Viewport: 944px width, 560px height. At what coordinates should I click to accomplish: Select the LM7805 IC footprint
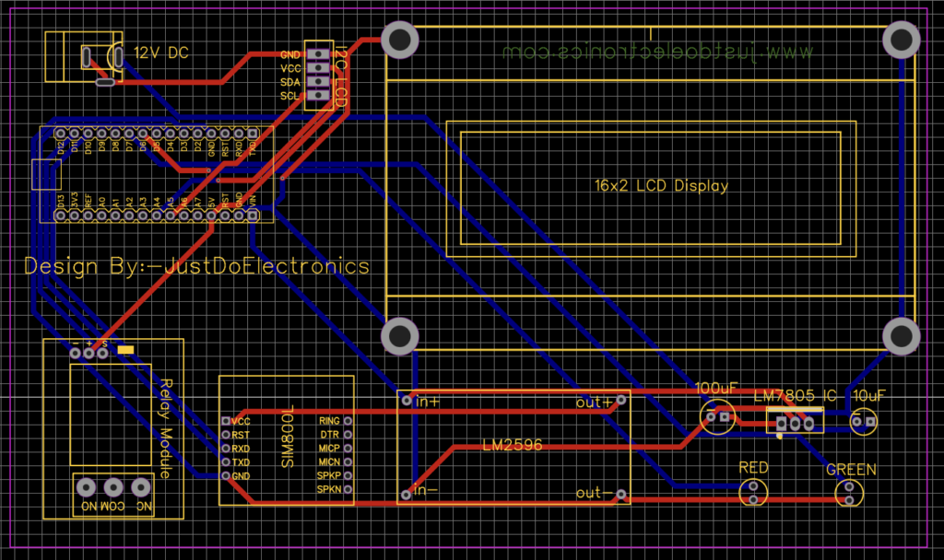pos(795,422)
